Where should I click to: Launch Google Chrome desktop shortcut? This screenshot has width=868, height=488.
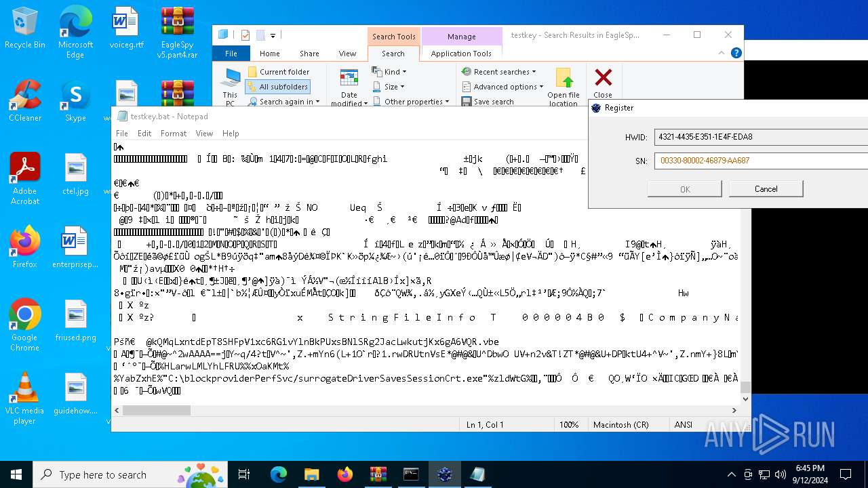pos(25,325)
